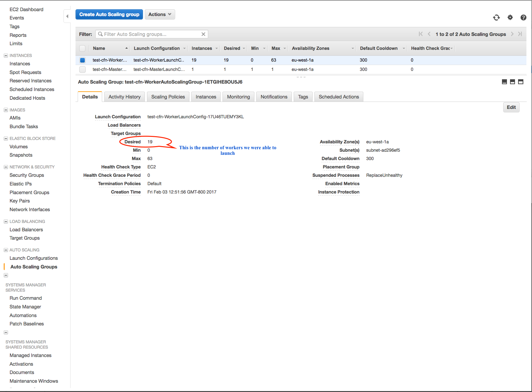Click Create Auto Scaling group button
Viewport: 532px width, 392px height.
(109, 14)
